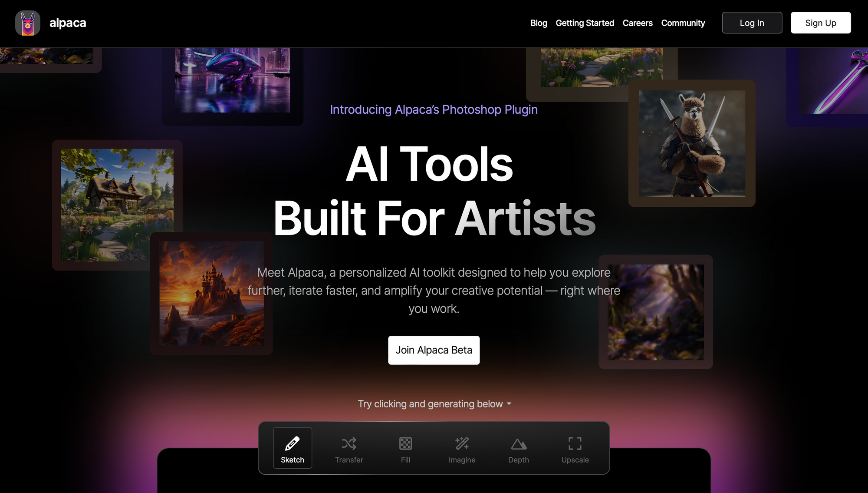Open the Blog page
This screenshot has width=868, height=493.
pos(539,23)
